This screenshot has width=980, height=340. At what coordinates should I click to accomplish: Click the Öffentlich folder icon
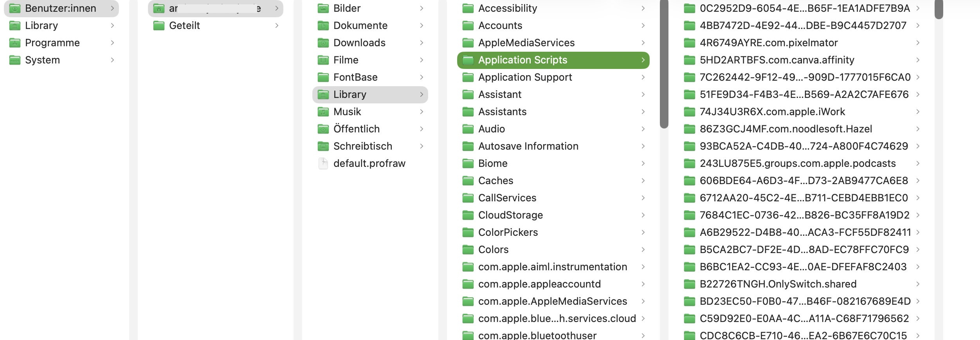coord(323,129)
